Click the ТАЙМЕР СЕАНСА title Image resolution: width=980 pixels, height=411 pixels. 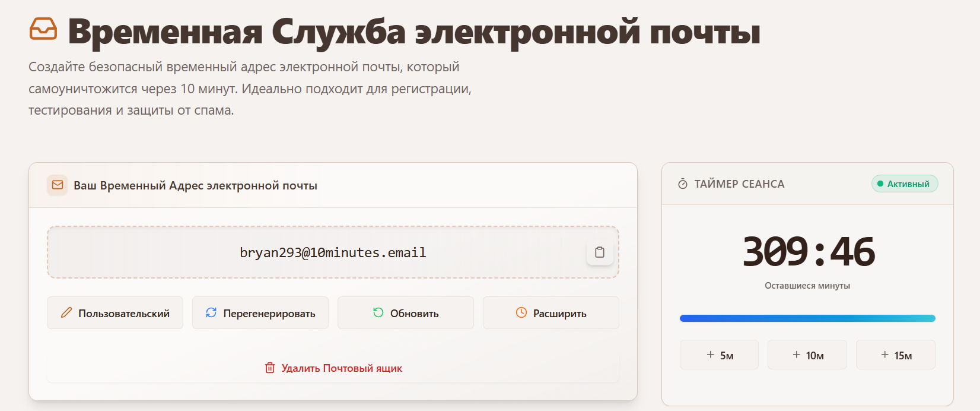[x=739, y=184]
